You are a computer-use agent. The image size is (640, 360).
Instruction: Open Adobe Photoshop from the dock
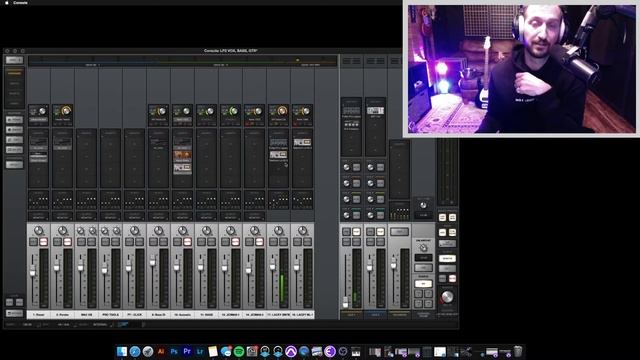click(174, 351)
